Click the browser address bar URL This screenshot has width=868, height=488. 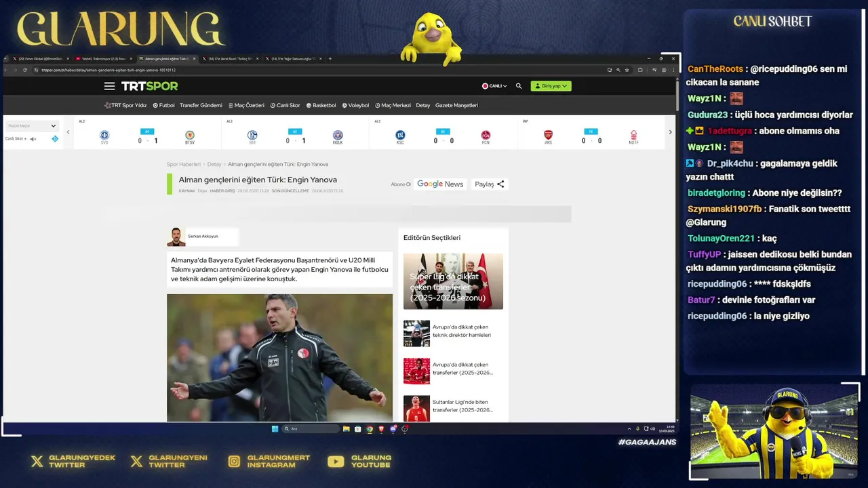pos(108,70)
